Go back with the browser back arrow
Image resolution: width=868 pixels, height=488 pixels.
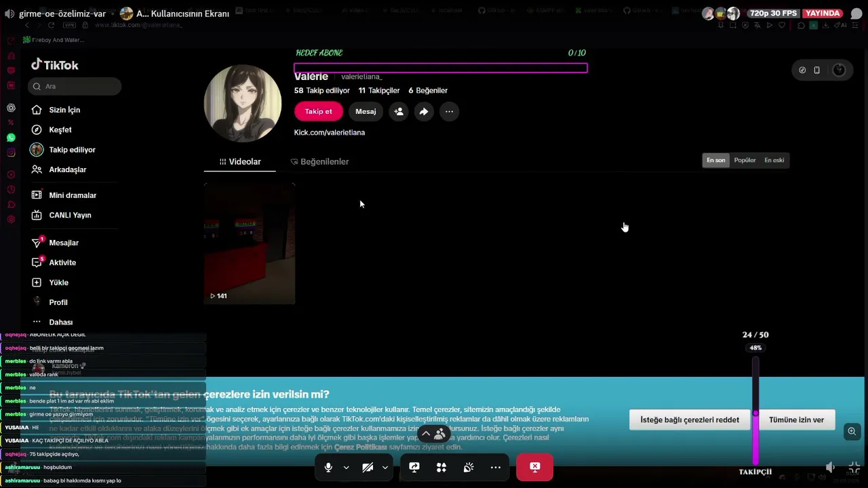27,25
